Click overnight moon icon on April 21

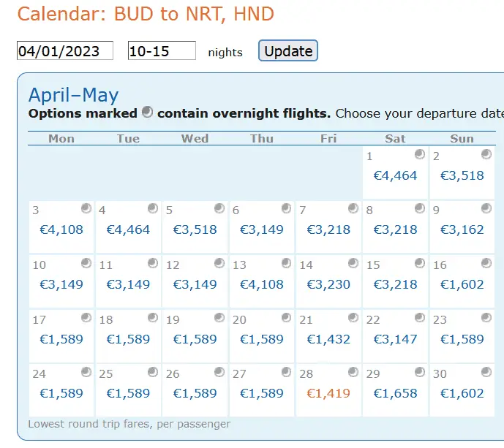click(353, 318)
